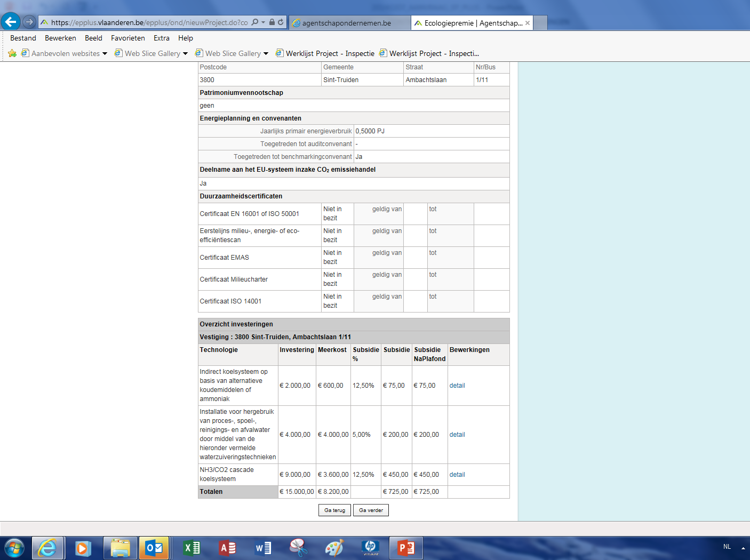Open Excel from the taskbar
The image size is (750, 560).
tap(192, 548)
